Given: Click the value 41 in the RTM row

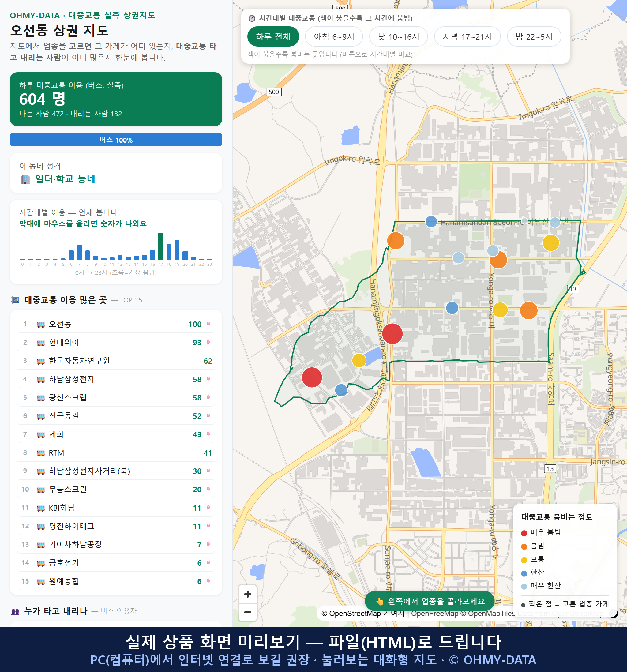Looking at the screenshot, I should click(208, 453).
